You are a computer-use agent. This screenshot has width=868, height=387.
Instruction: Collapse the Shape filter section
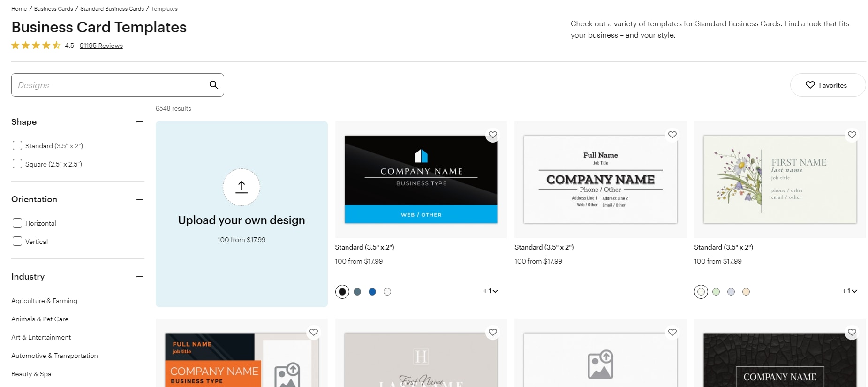coord(139,122)
